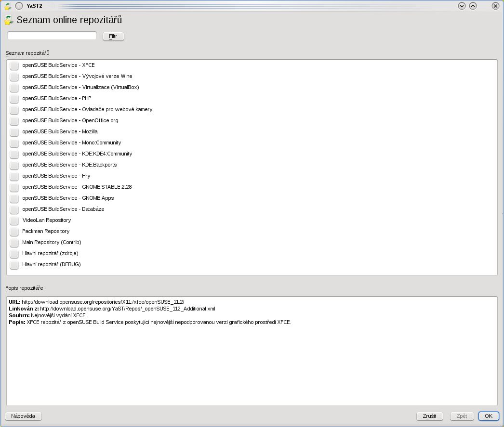504x427 pixels.
Task: Select row text 'Packman Repository'
Action: coord(46,231)
